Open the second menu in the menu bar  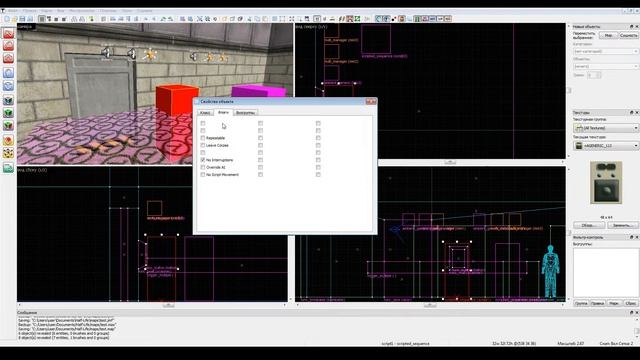tap(29, 11)
